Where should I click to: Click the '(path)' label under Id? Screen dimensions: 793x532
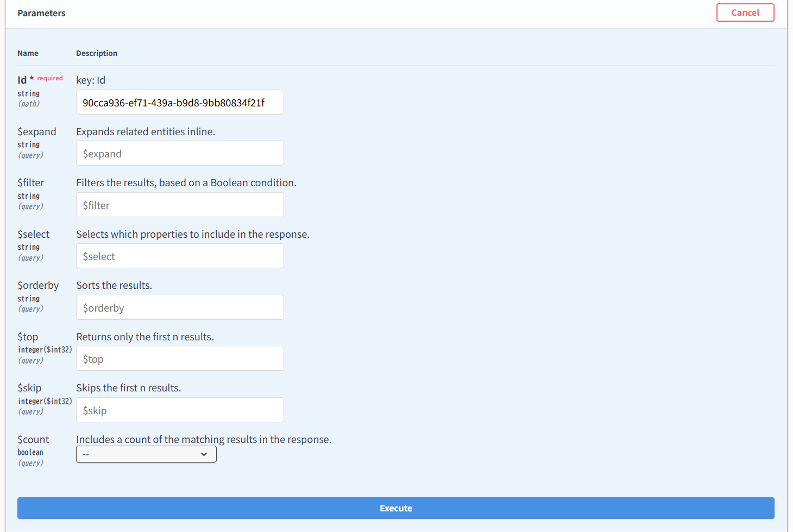point(29,104)
